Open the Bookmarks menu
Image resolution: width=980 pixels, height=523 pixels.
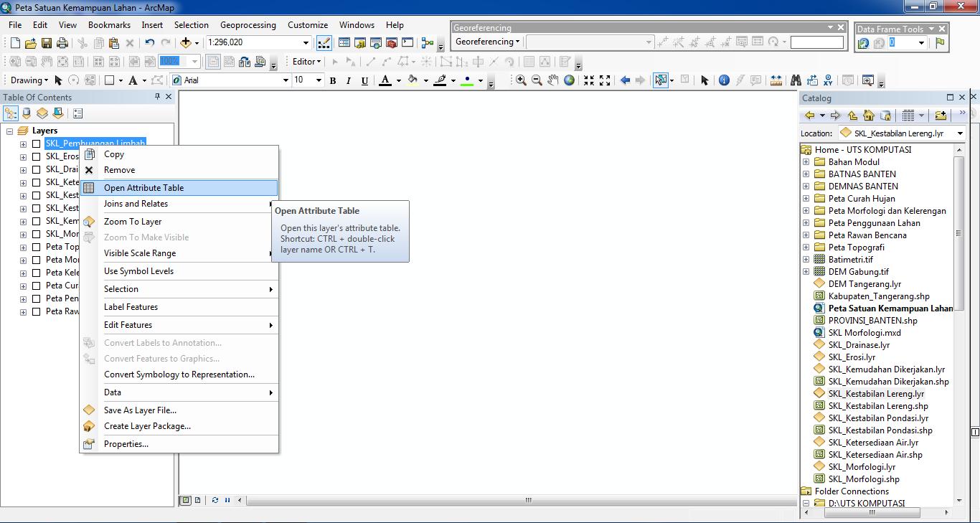109,24
